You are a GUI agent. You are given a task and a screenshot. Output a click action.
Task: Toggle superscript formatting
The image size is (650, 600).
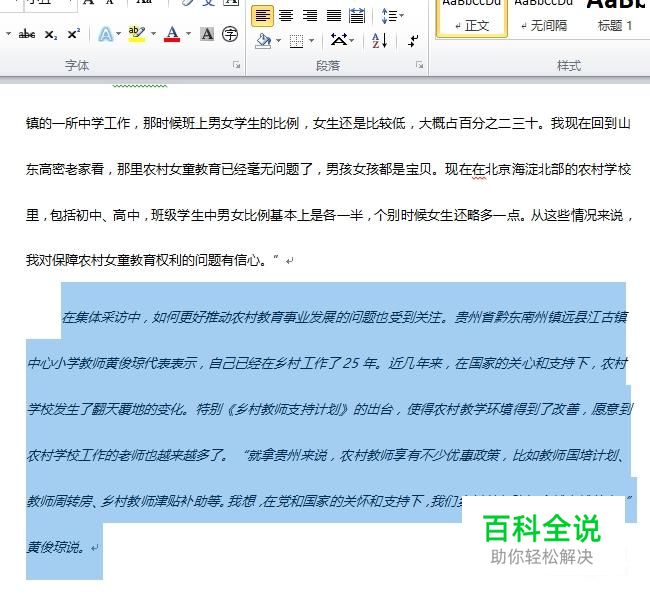pyautogui.click(x=73, y=34)
